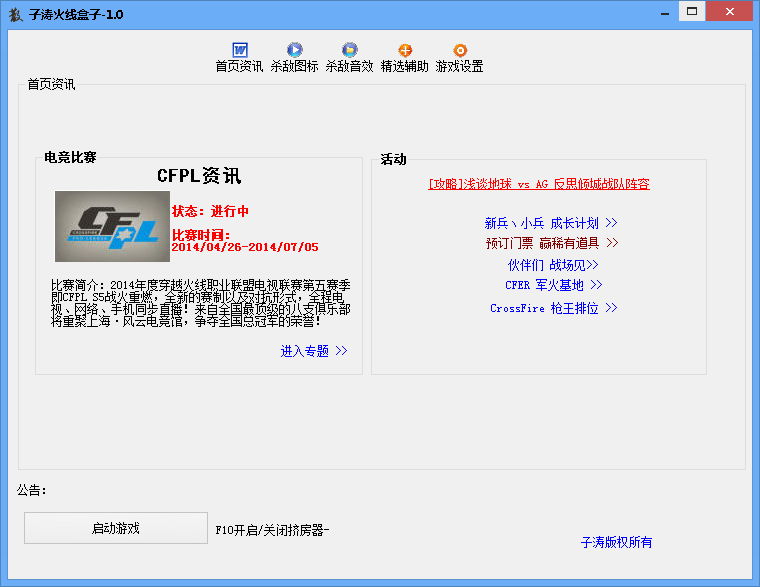Open CrossFire 枪王排位 link
Viewport: 760px width, 587px height.
(x=553, y=309)
